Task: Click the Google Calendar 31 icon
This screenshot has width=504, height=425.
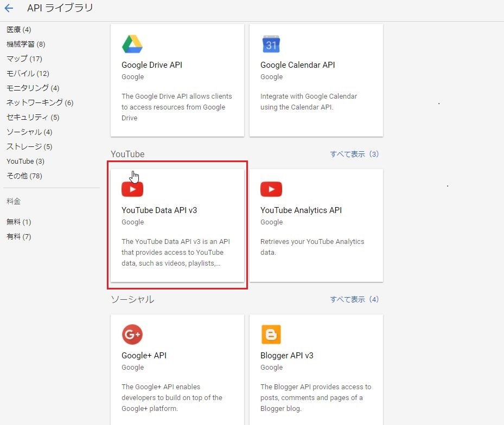Action: click(271, 44)
